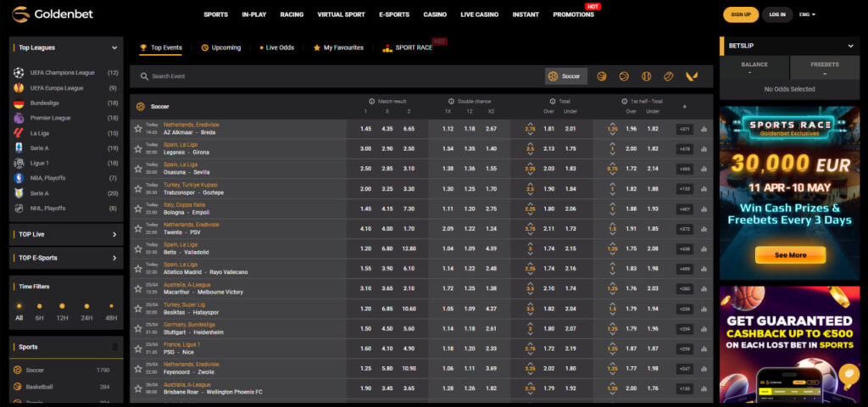This screenshot has height=407, width=868.
Task: Expand +971 more markets for AZ Alkmaar - Breda
Action: (x=685, y=129)
